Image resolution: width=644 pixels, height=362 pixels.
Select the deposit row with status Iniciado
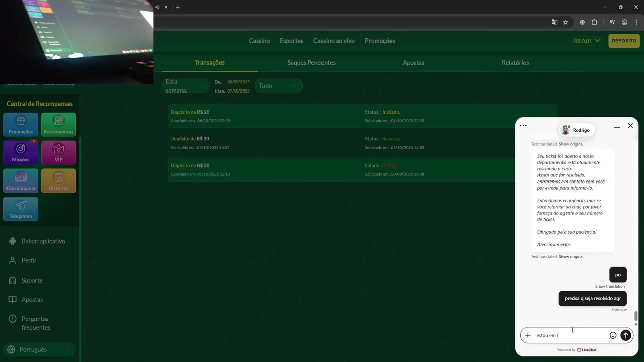tap(362, 116)
